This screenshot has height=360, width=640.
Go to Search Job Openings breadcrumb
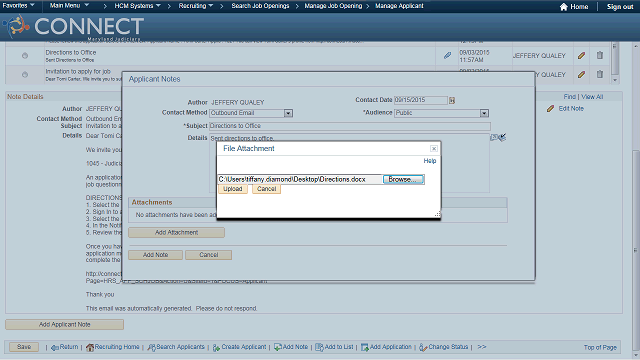tap(260, 6)
